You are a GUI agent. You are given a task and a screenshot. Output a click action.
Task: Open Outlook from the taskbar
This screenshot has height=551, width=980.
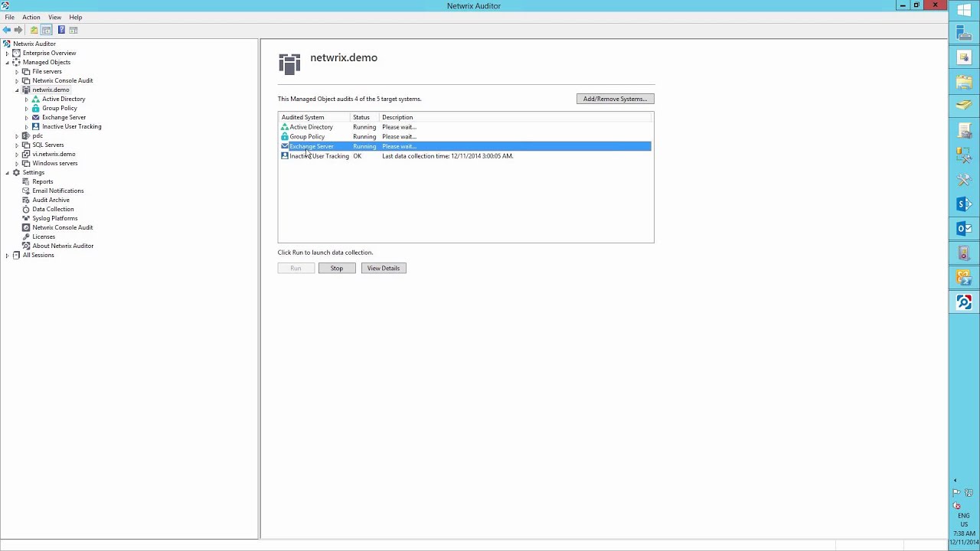click(x=964, y=229)
